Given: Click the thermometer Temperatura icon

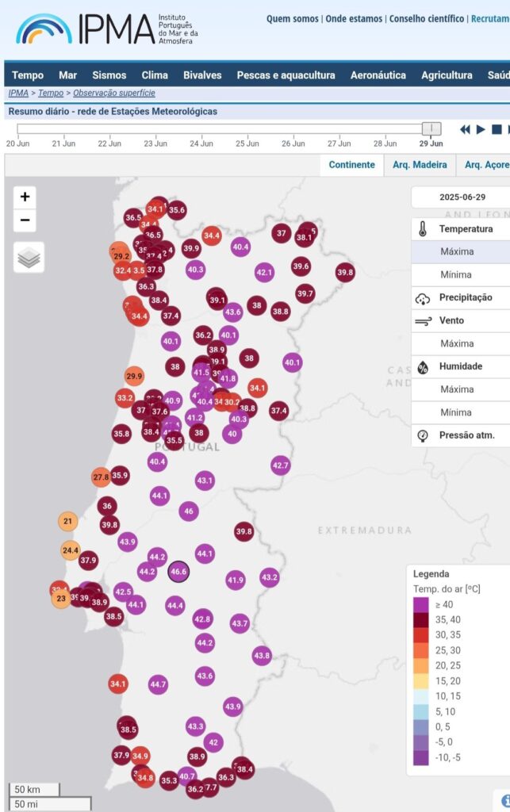Looking at the screenshot, I should click(x=423, y=229).
